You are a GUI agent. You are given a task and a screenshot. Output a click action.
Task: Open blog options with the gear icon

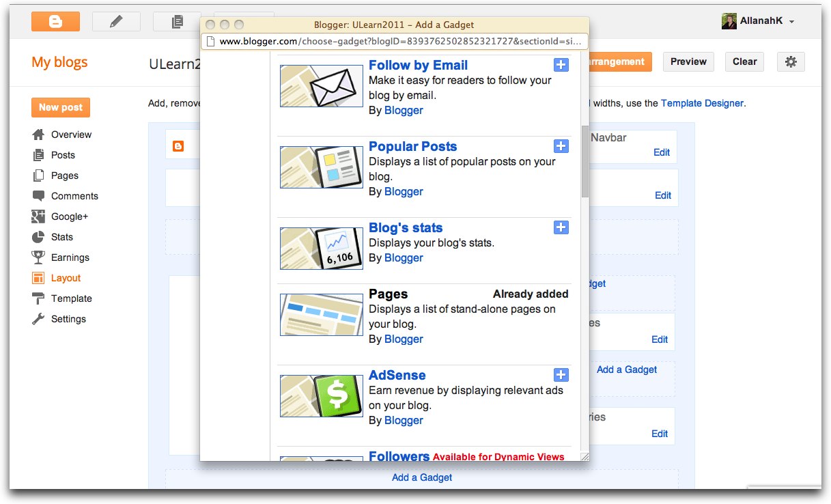[790, 61]
